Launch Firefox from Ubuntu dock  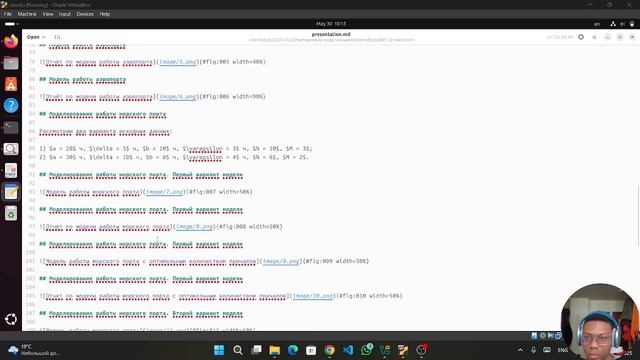click(x=11, y=42)
